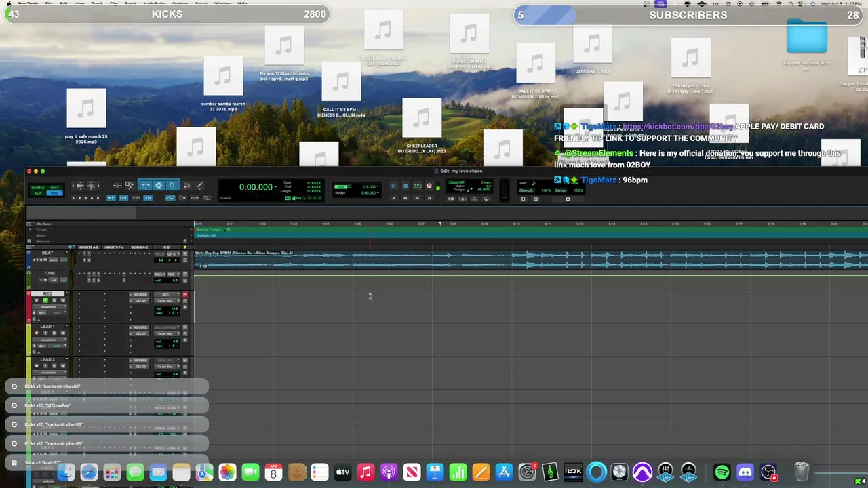Click the MIDI zoom icon
Screen dimensions: 868x488
pyautogui.click(x=91, y=186)
